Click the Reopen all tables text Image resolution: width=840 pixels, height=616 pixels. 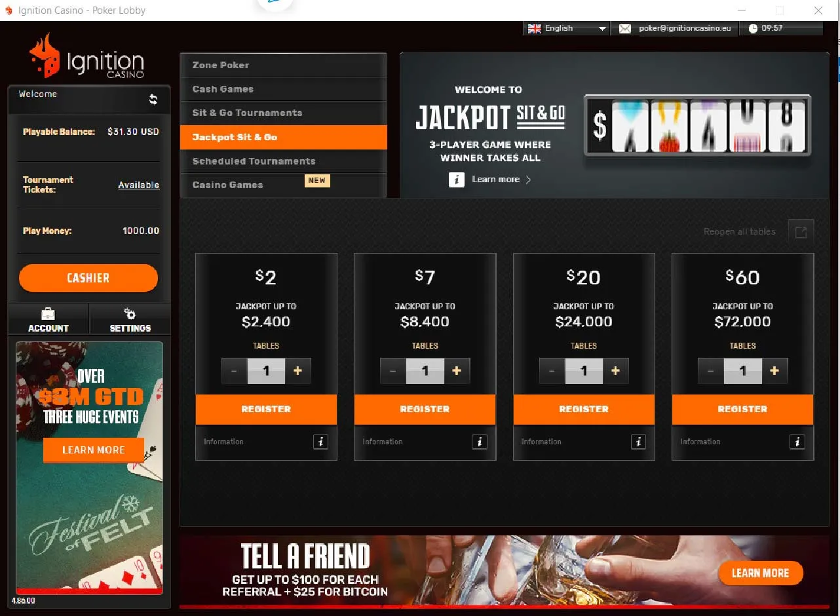click(x=739, y=232)
